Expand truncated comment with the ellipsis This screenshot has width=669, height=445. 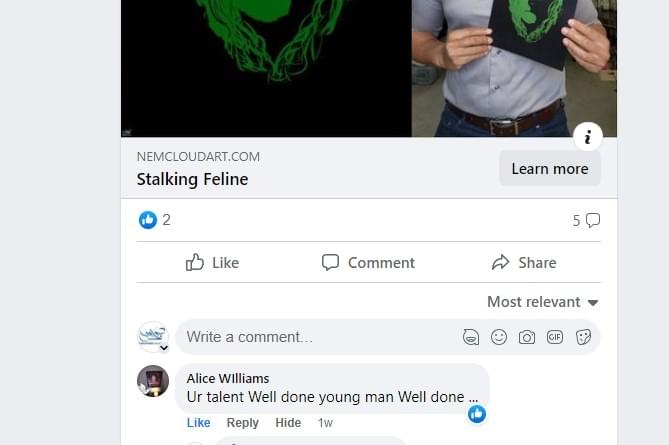coord(473,397)
